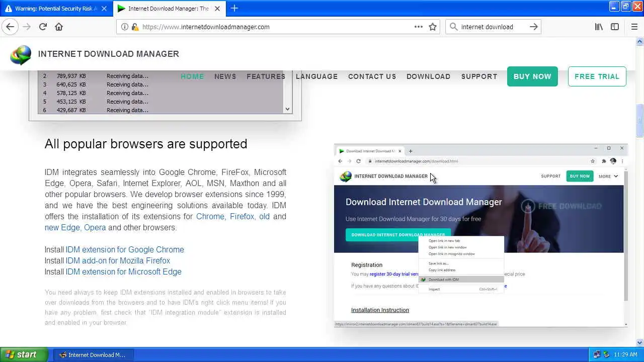The width and height of the screenshot is (644, 362).
Task: Click the IDM globe logo
Action: pyautogui.click(x=21, y=54)
